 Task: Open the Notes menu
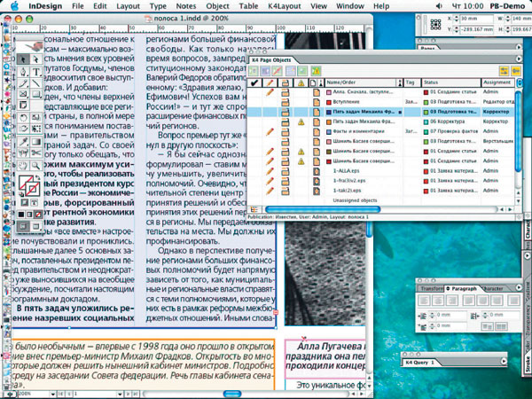click(x=186, y=6)
